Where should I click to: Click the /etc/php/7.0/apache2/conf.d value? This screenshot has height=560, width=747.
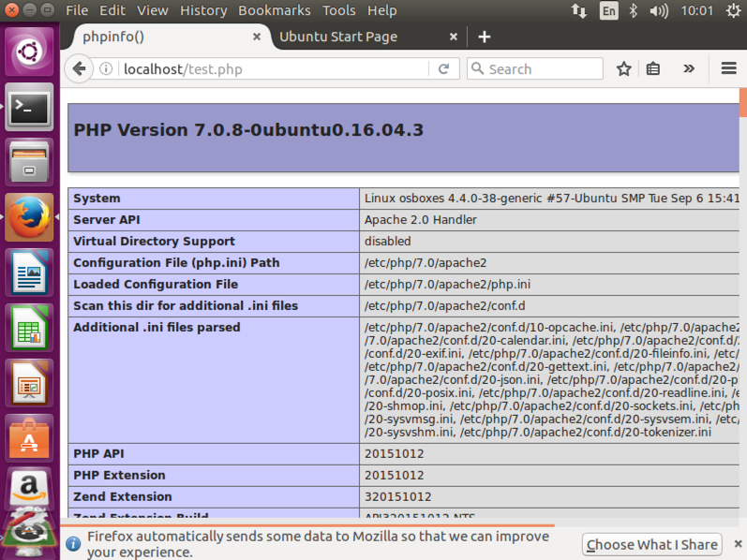tap(445, 305)
